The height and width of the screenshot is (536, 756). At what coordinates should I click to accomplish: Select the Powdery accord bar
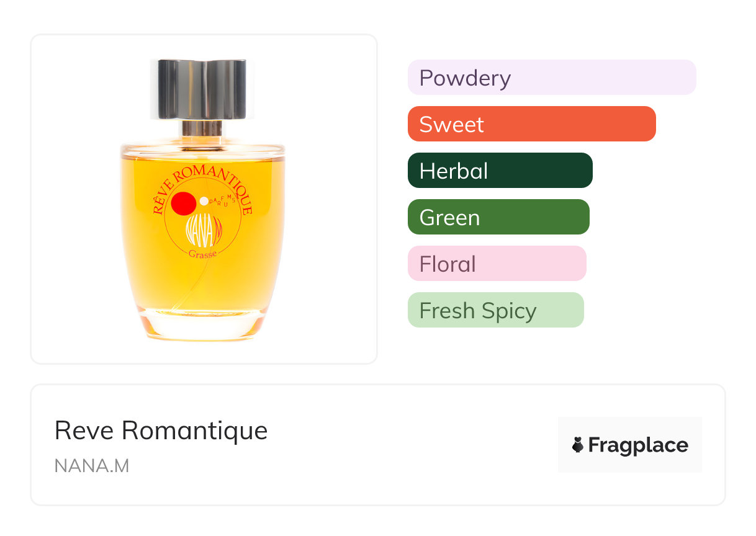tap(551, 78)
